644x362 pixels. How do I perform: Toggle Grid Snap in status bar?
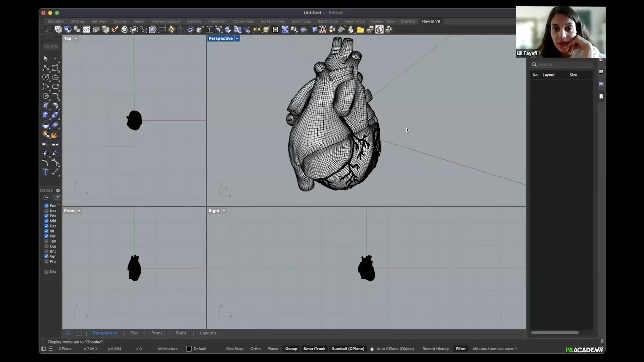pyautogui.click(x=235, y=349)
